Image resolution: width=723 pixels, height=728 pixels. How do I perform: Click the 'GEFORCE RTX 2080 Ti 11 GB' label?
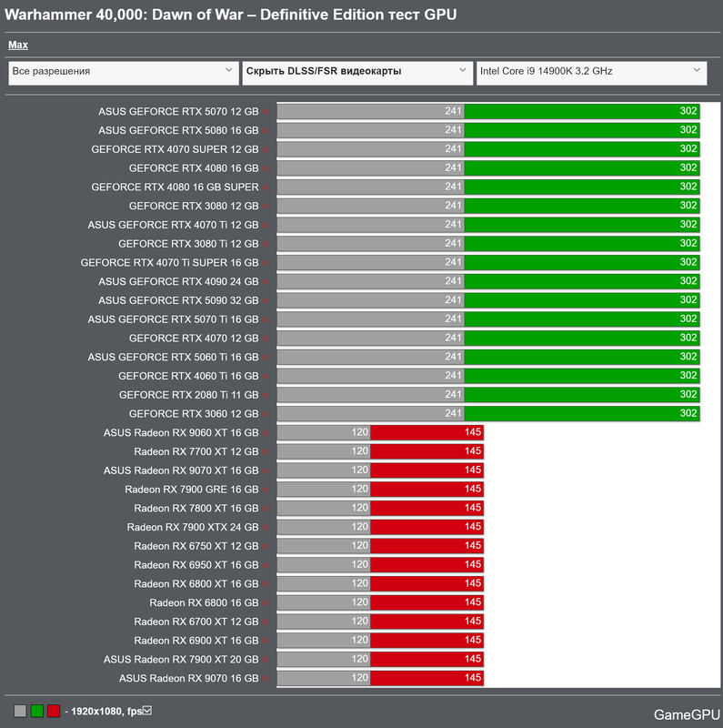188,395
